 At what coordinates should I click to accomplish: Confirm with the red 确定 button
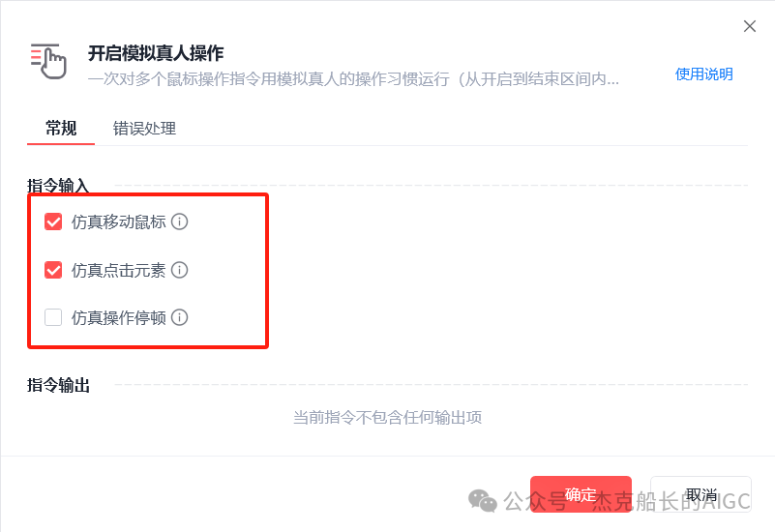581,494
